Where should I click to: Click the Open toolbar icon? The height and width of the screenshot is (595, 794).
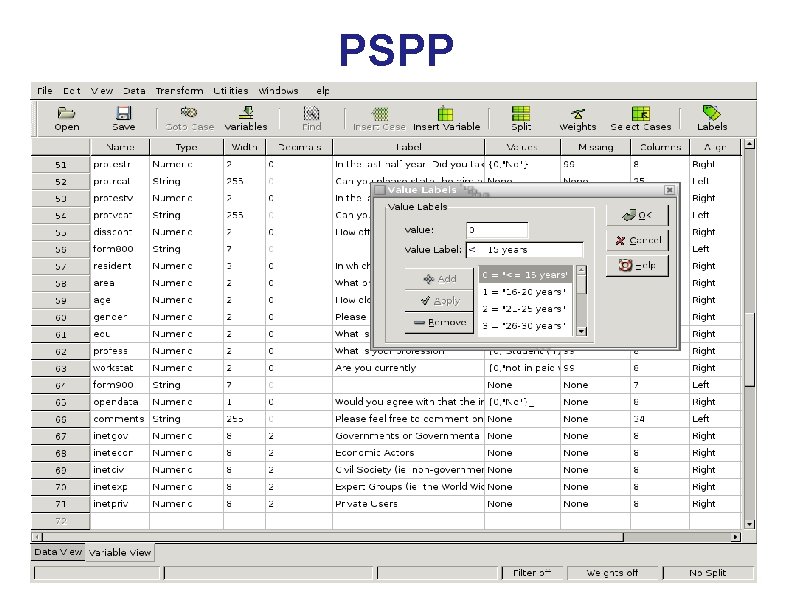(x=66, y=112)
